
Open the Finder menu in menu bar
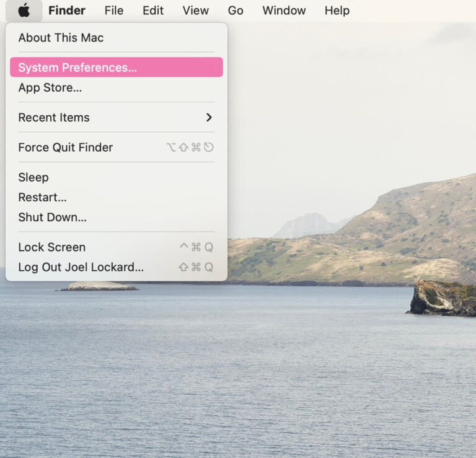[67, 11]
